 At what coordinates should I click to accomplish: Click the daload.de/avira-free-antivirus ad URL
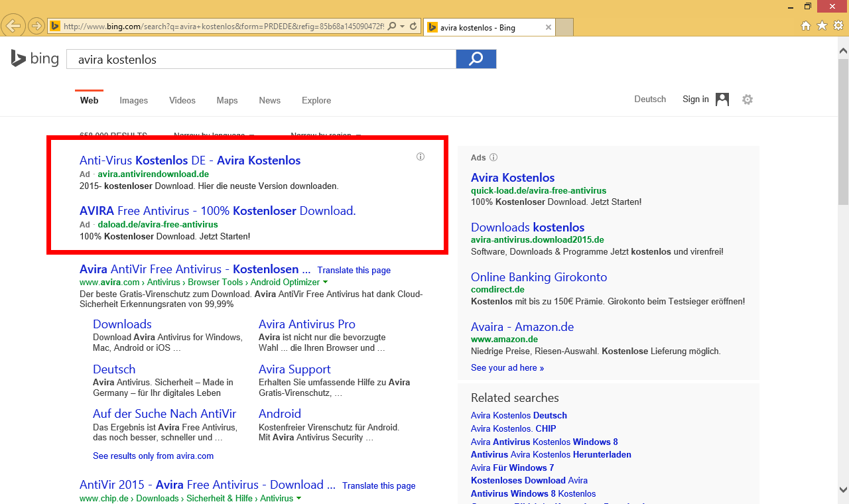click(158, 224)
